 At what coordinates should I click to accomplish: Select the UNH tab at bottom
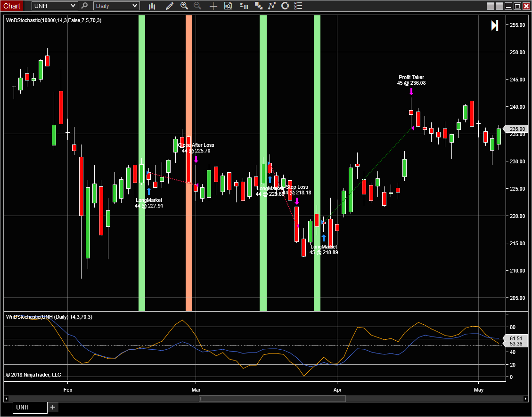tap(30, 407)
